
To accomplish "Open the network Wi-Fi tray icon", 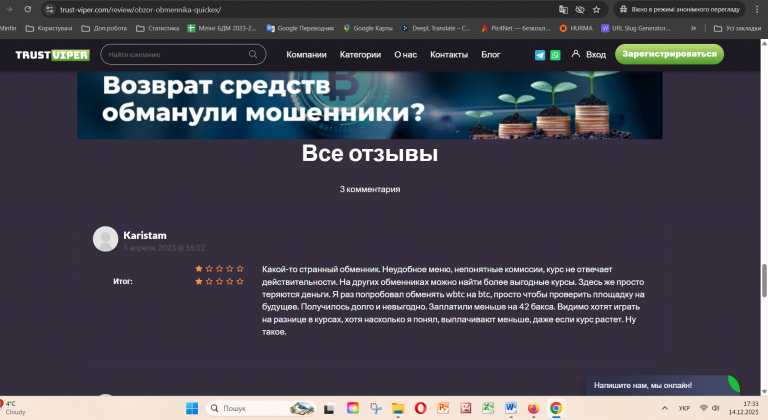I will point(704,408).
